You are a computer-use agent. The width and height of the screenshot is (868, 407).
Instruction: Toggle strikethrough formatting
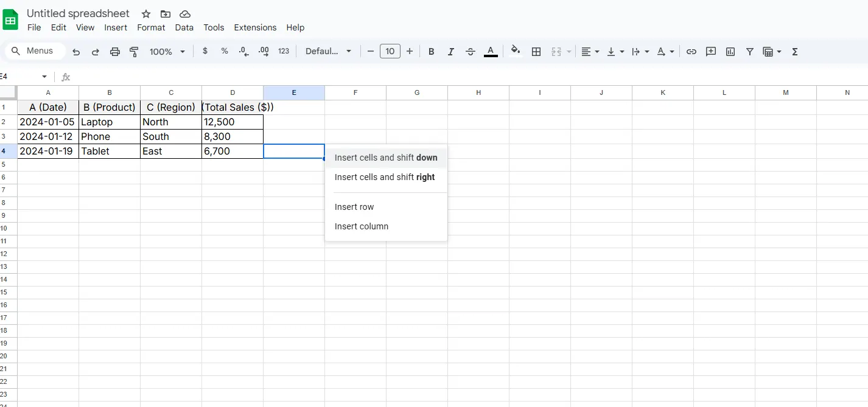(x=470, y=52)
